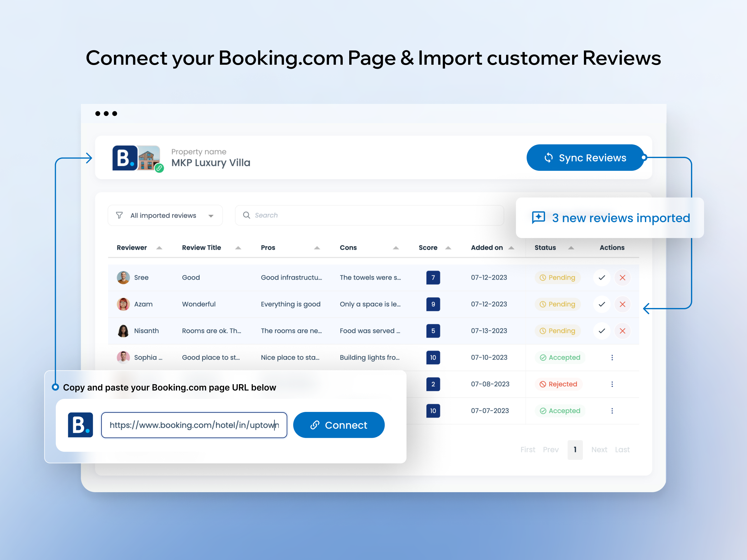Sort by Cons column arrow
Viewport: 747px width, 560px height.
[396, 248]
